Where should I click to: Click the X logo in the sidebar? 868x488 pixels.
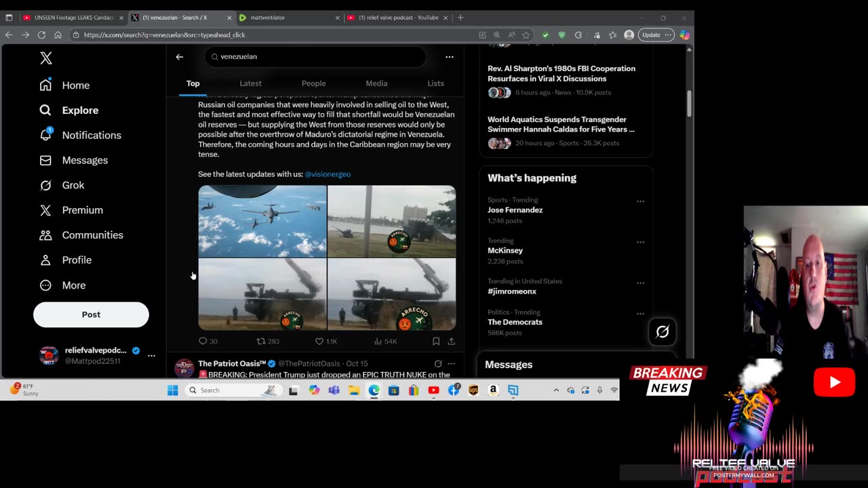(x=46, y=58)
